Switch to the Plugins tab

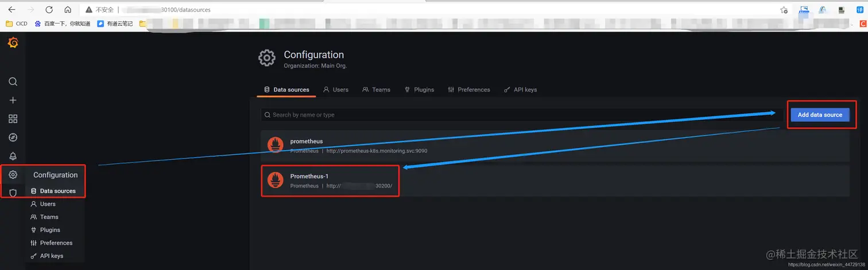419,90
